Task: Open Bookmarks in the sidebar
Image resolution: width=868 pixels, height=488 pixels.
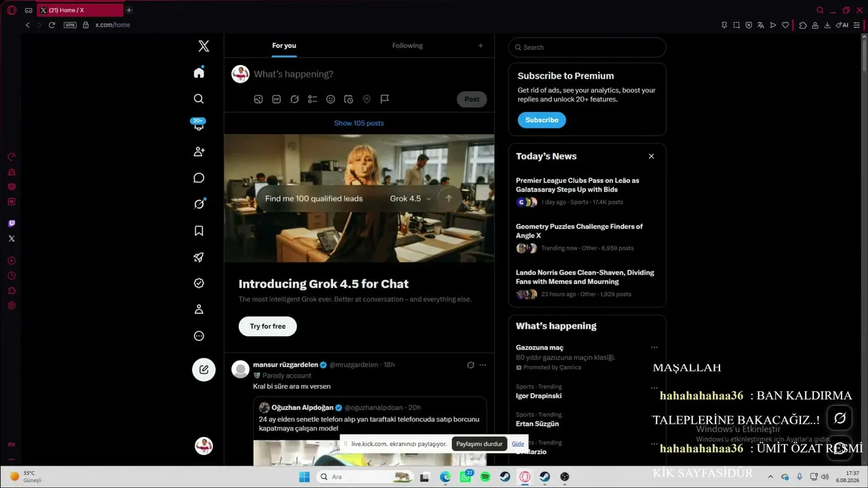Action: point(199,230)
